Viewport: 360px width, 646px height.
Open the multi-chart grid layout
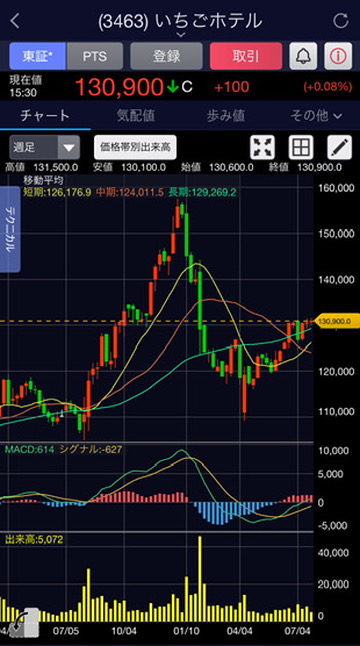click(301, 147)
